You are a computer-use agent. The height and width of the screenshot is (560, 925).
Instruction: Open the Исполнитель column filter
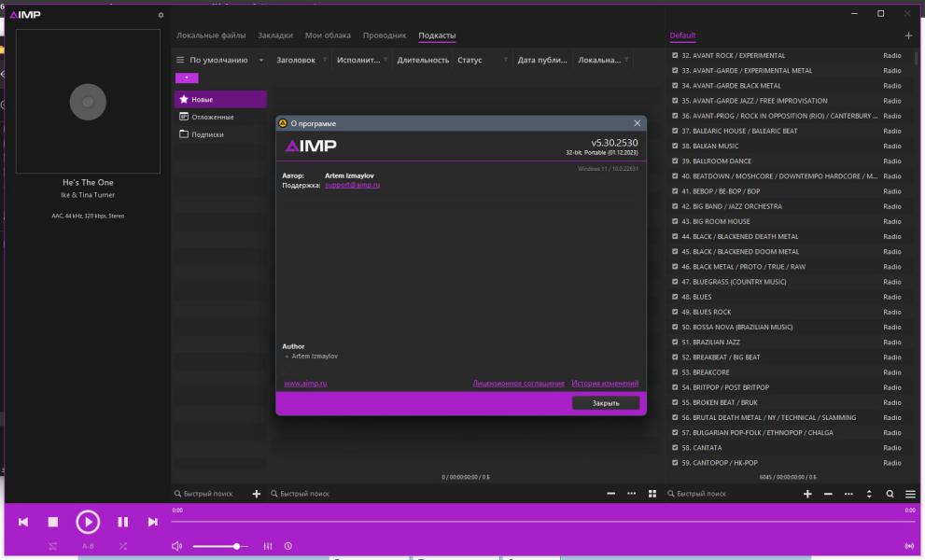point(385,60)
